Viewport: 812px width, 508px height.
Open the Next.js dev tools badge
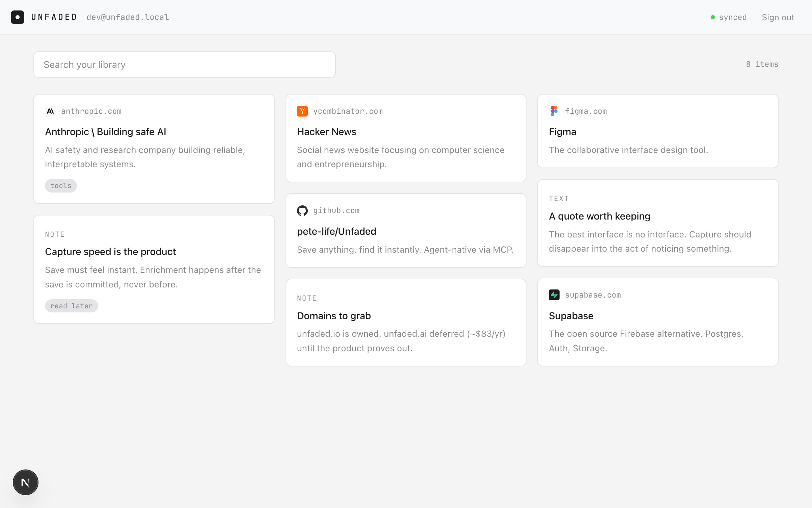click(26, 482)
